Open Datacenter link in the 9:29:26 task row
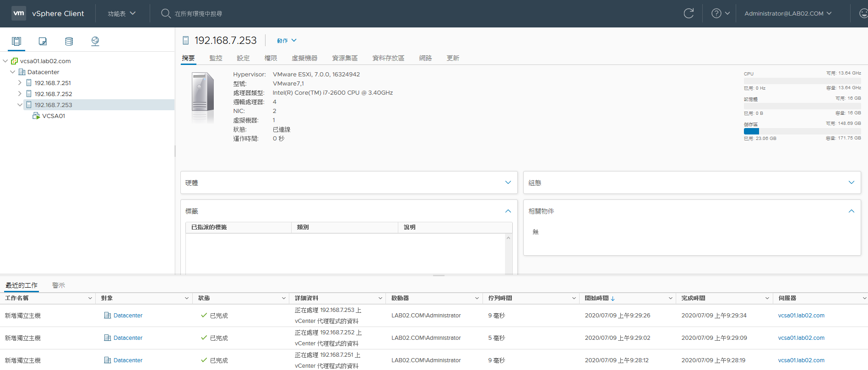This screenshot has height=370, width=868. (x=128, y=316)
